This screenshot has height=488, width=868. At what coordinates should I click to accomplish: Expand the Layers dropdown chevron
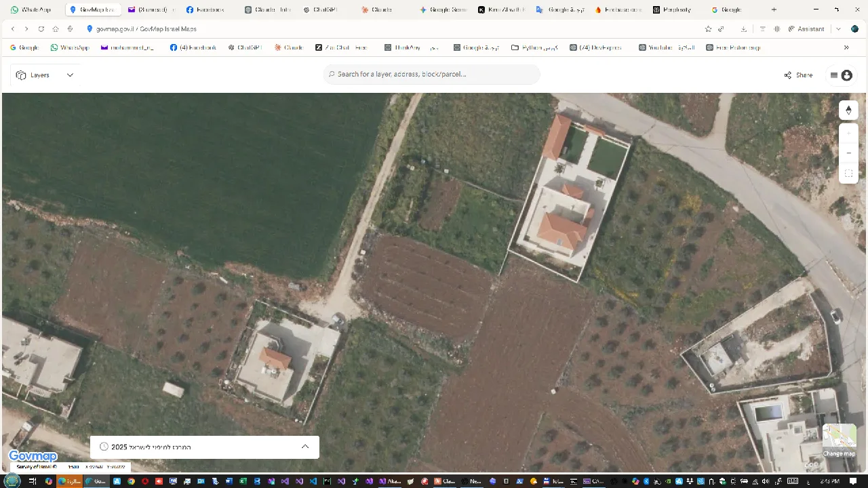[70, 75]
